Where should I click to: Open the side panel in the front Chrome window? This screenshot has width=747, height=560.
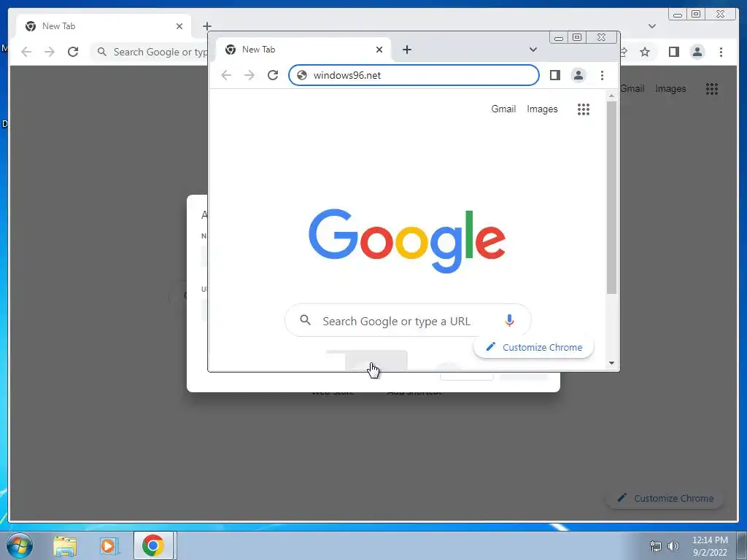[x=555, y=75]
